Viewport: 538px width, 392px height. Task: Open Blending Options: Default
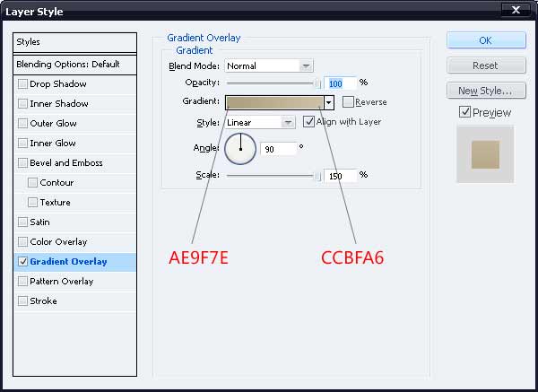74,65
